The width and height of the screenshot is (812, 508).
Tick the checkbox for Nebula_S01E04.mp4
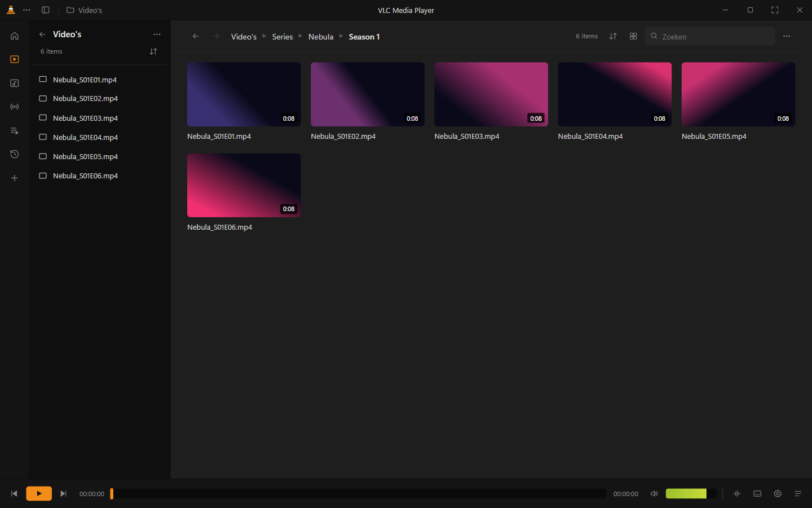[43, 137]
